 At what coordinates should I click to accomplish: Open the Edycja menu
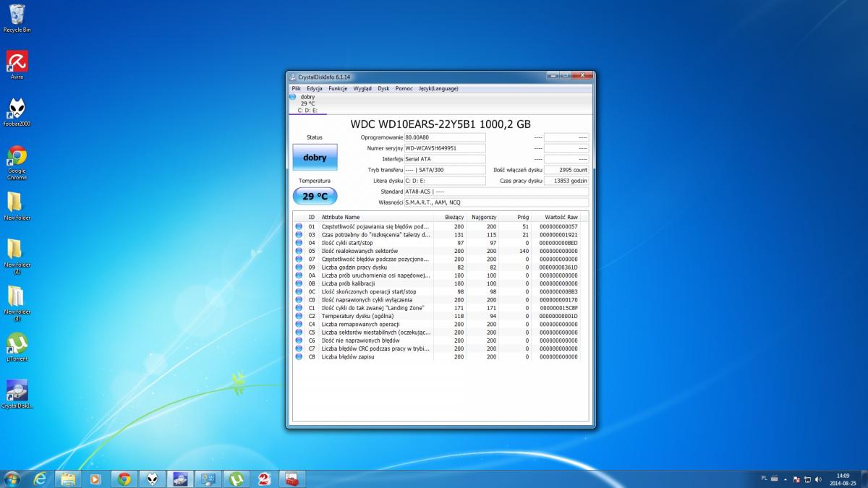315,88
